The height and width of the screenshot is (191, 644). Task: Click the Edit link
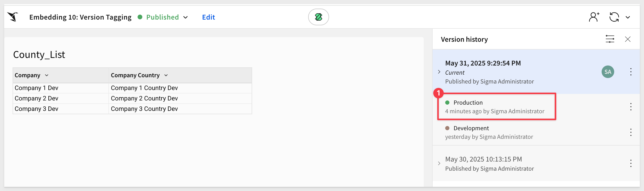pos(208,17)
